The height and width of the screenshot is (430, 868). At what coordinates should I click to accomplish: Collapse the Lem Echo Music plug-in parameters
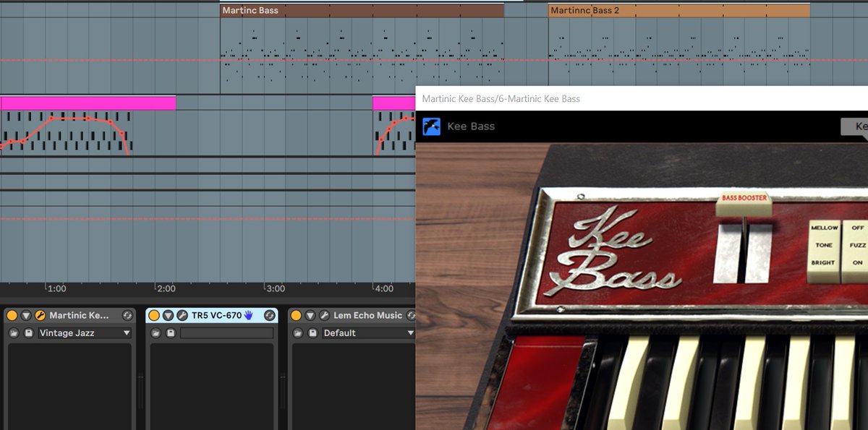click(310, 315)
